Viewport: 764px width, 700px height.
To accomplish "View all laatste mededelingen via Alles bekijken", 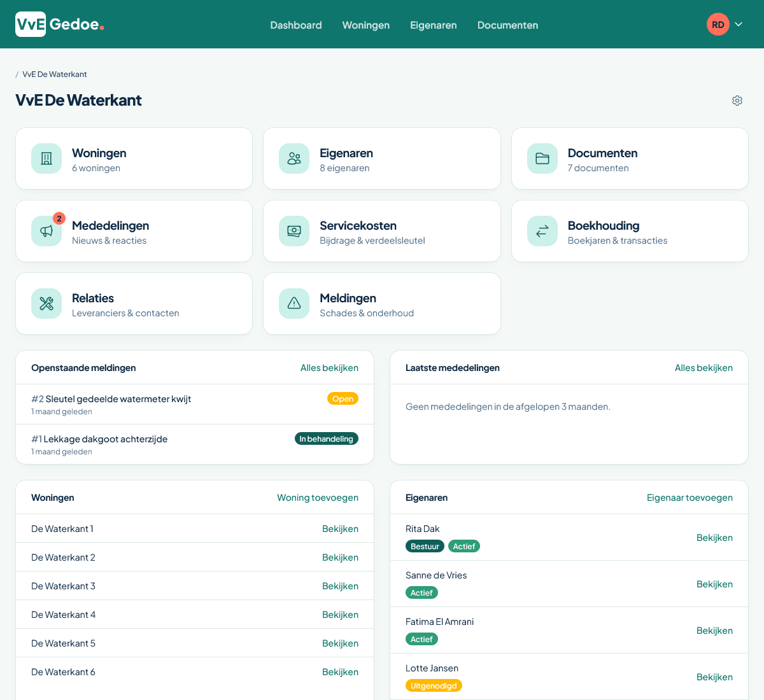I will [x=704, y=368].
